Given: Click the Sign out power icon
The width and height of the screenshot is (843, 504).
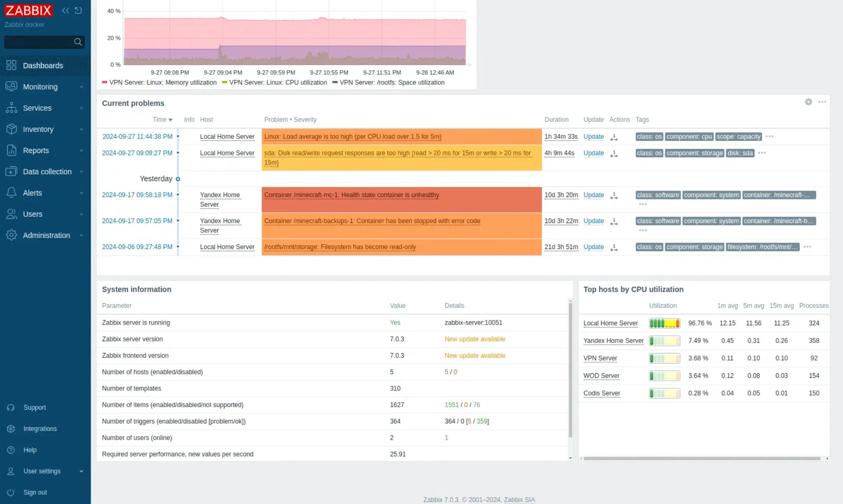Looking at the screenshot, I should 11,492.
